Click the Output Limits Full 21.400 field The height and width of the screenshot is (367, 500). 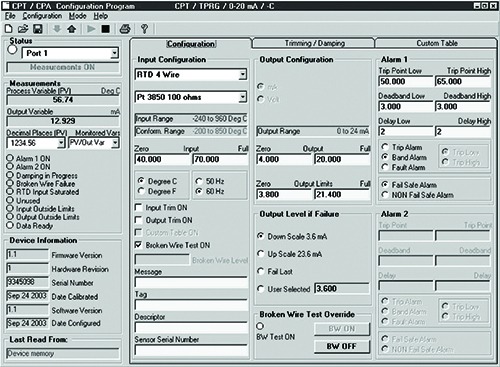click(x=342, y=194)
